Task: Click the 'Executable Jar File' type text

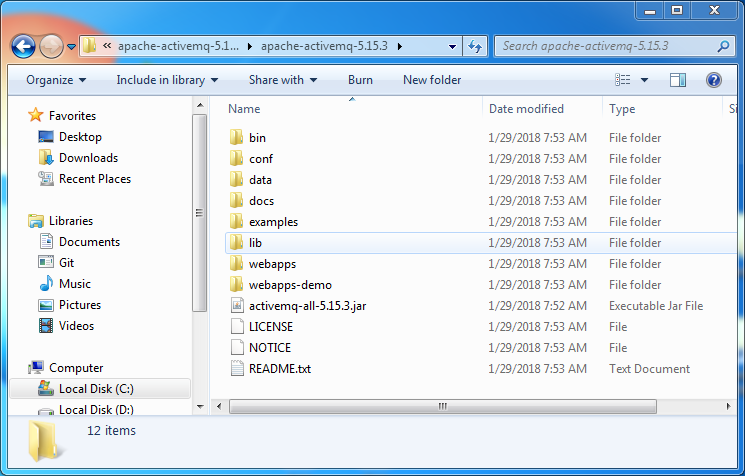Action: [x=656, y=306]
